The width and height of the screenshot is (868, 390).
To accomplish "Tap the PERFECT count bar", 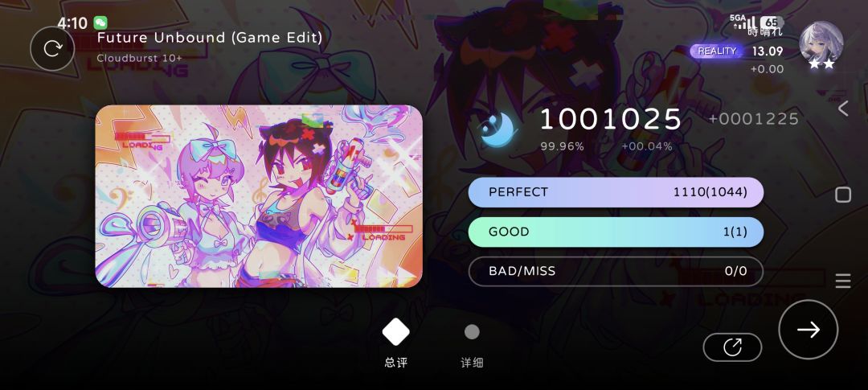I will tap(616, 192).
